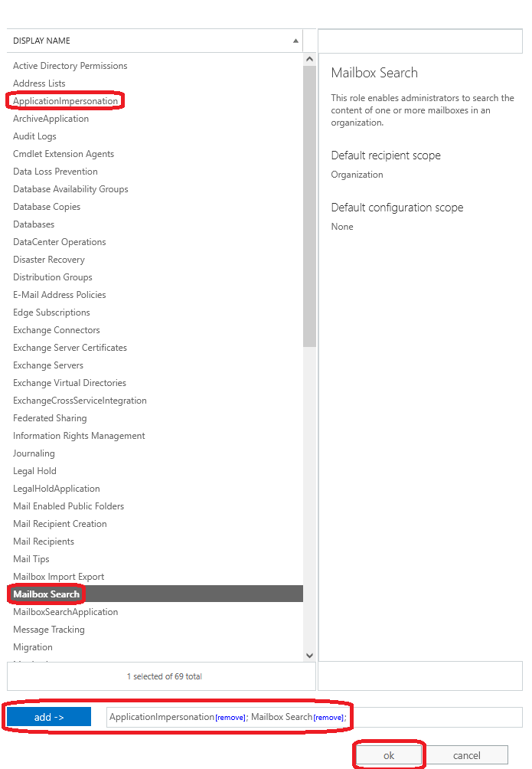Choose Message Tracking from the list
The height and width of the screenshot is (769, 532).
tap(49, 630)
